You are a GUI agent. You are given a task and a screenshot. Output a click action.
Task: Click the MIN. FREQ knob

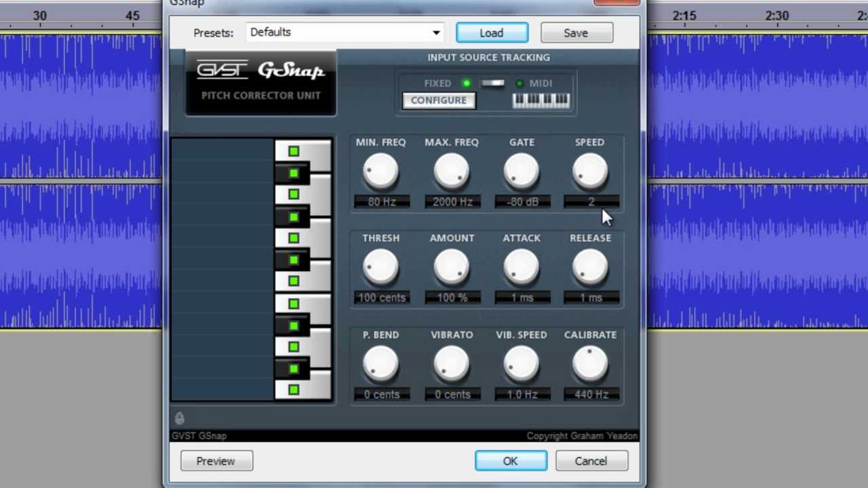[x=381, y=171]
